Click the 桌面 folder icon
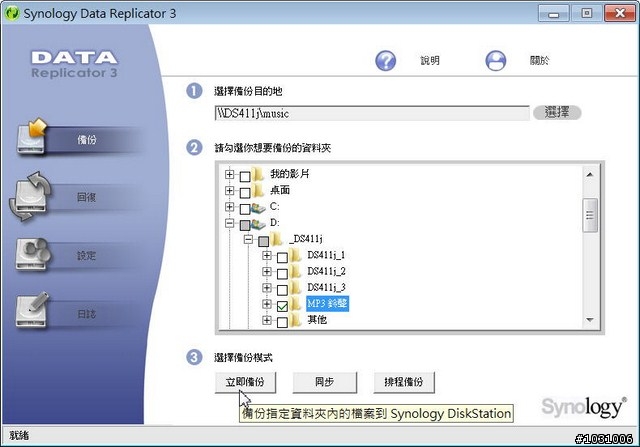 pos(258,191)
